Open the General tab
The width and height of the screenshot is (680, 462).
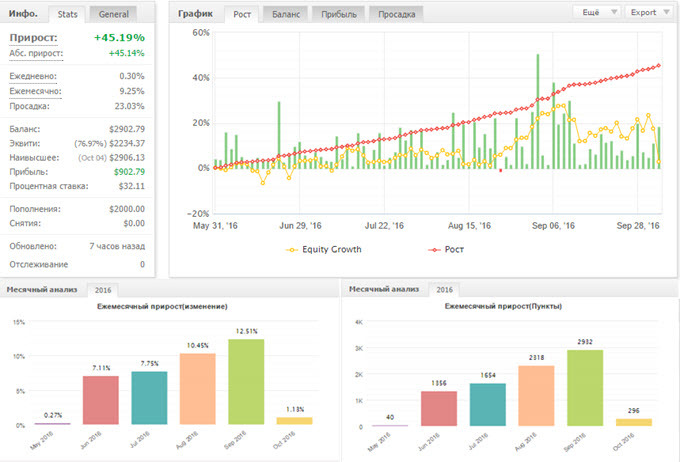114,14
